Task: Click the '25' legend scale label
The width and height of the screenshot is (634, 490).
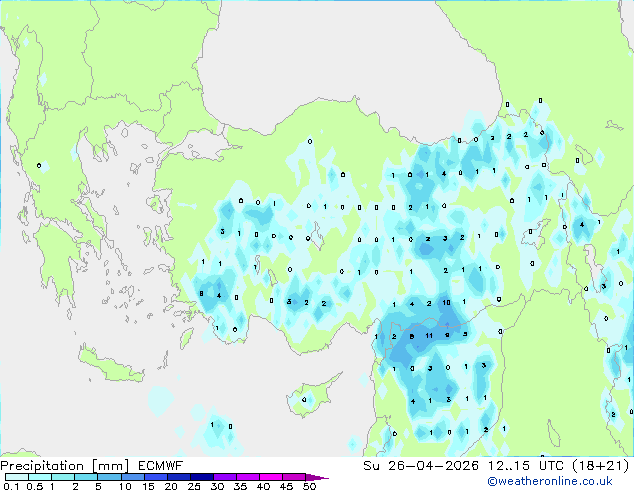Action: 194,486
